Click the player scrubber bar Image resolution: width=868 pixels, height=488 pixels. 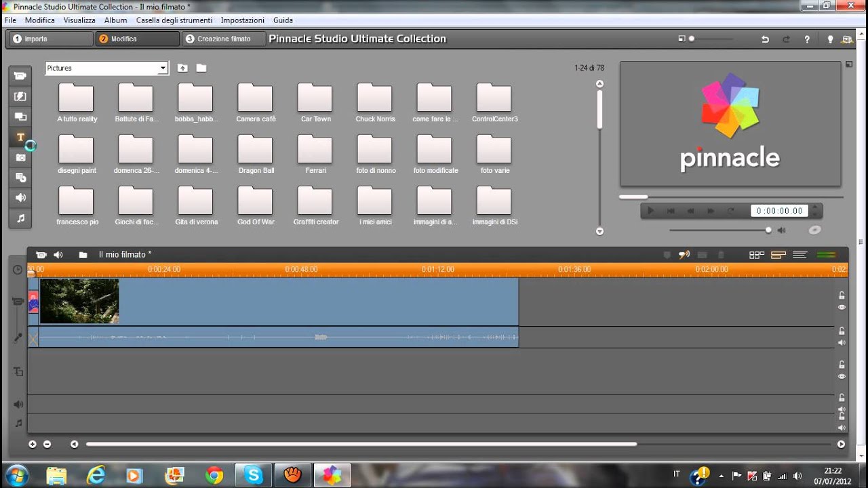point(731,197)
